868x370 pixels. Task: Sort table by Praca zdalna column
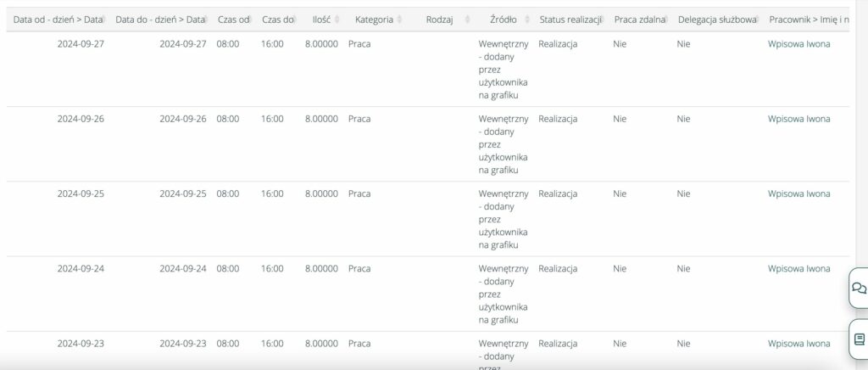[x=639, y=20]
